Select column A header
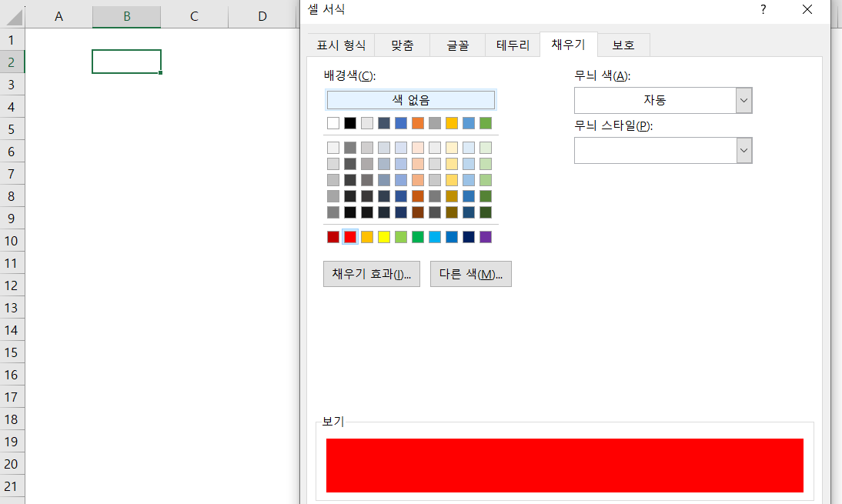842x504 pixels. (x=58, y=17)
